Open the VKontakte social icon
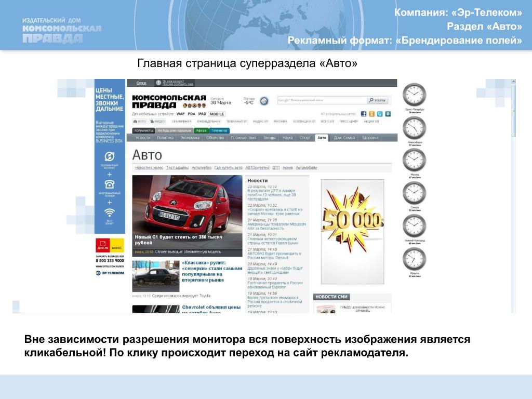Screen dimensions: 532x399 388,114
